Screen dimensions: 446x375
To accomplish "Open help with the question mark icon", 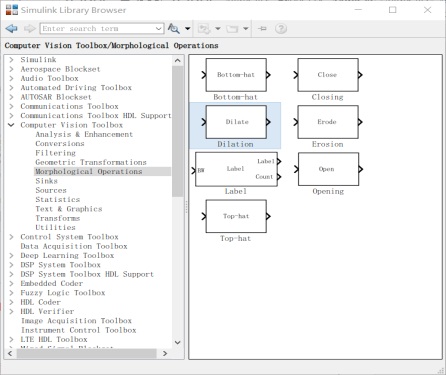I will click(281, 29).
